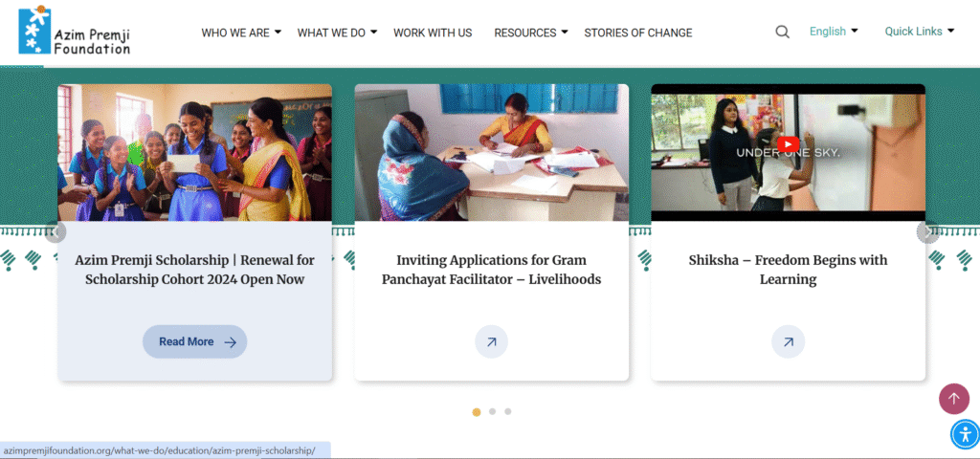
Task: Open the accessibility options icon
Action: point(965,434)
